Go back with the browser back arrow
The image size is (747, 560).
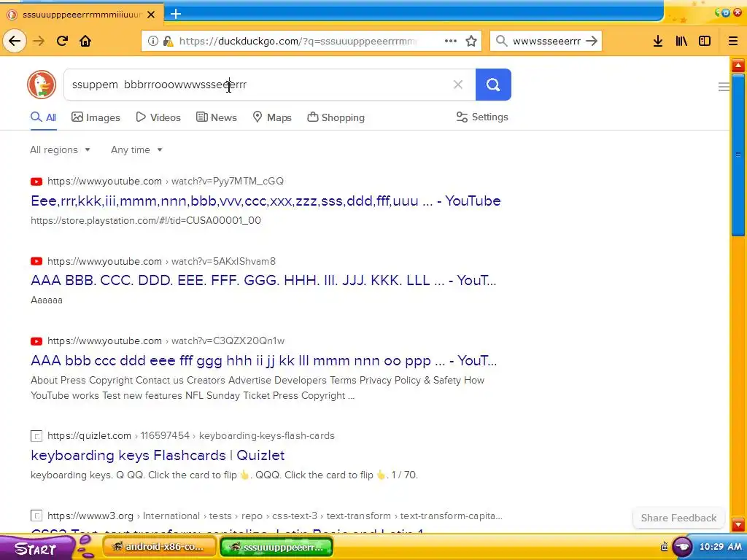15,41
